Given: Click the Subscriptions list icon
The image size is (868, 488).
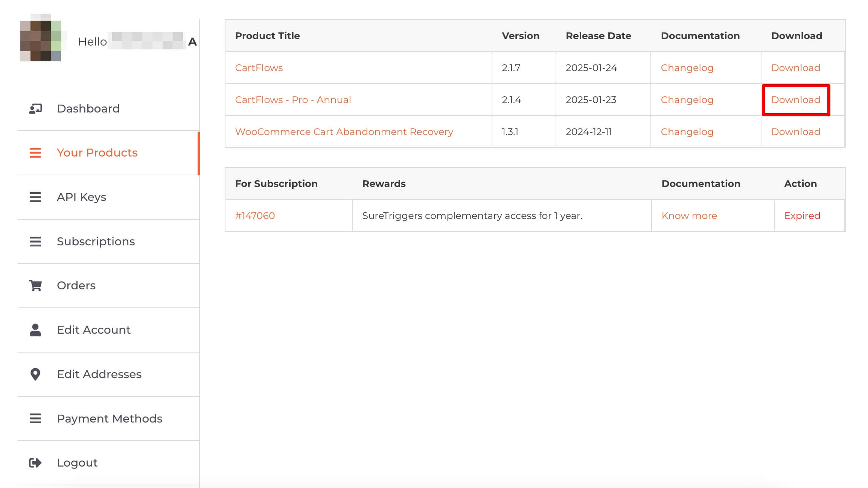Looking at the screenshot, I should coord(35,242).
